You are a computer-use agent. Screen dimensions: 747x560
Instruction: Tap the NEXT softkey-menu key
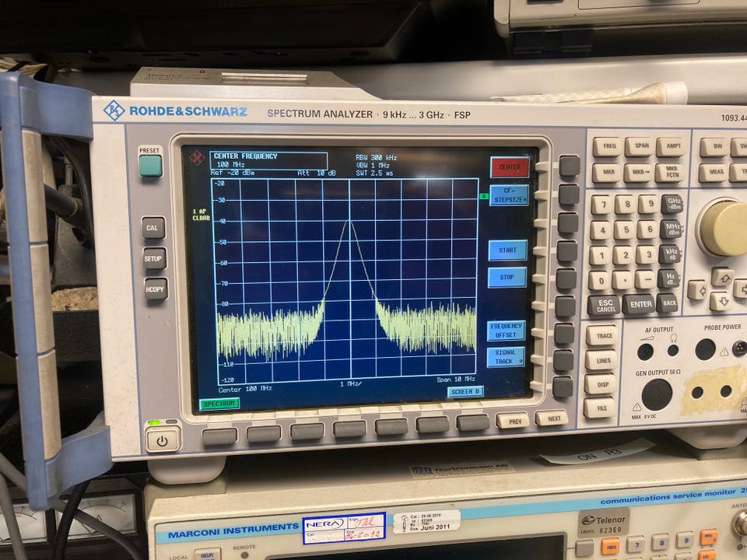552,418
